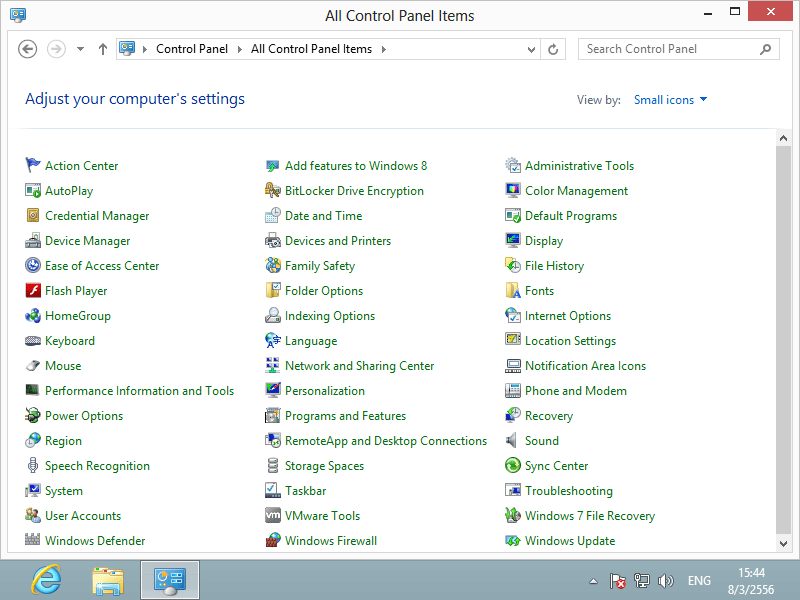Click the Fonts folder icon
800x600 pixels.
pyautogui.click(x=513, y=290)
